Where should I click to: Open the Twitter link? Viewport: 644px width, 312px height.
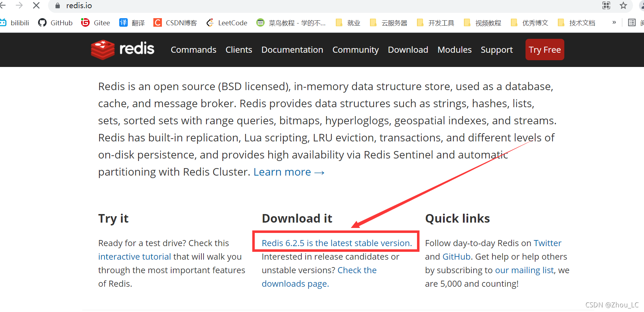pyautogui.click(x=547, y=243)
